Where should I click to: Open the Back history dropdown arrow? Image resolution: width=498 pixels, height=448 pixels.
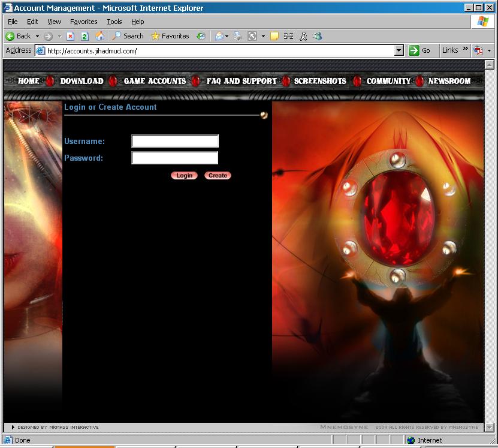click(37, 36)
